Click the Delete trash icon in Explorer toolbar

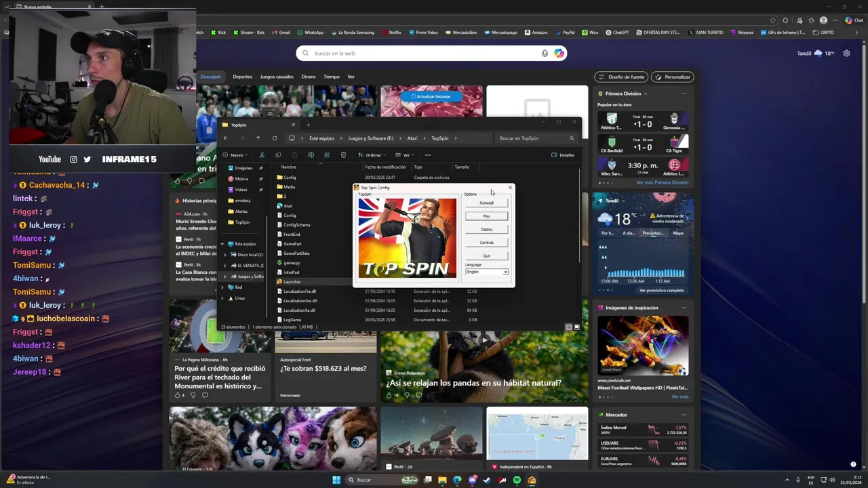point(343,155)
